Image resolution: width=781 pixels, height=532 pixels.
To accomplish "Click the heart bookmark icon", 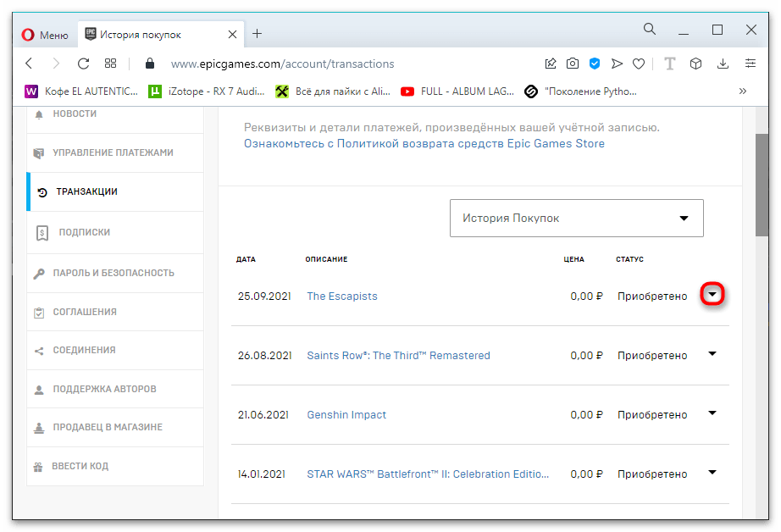I will [639, 64].
